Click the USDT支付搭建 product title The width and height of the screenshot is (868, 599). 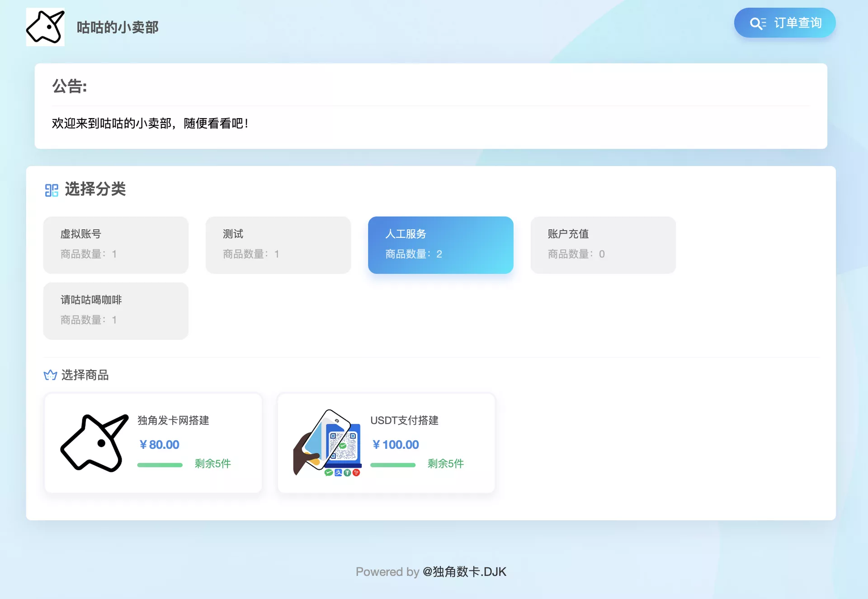click(x=404, y=420)
